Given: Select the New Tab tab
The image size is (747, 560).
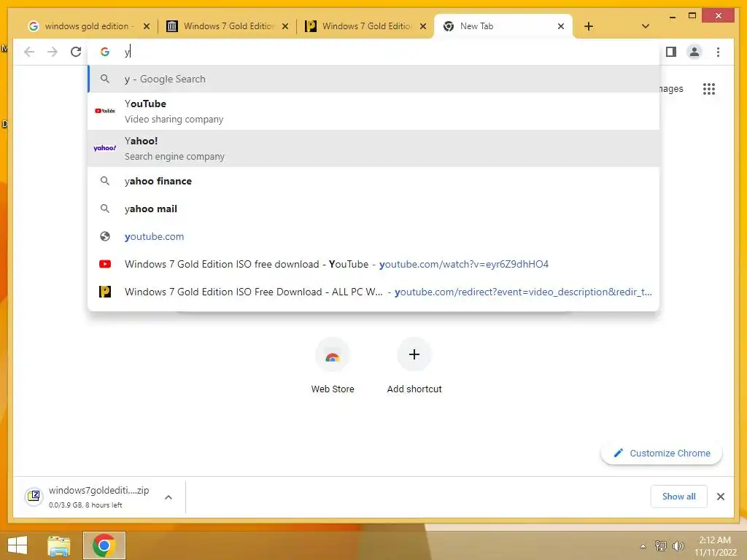Looking at the screenshot, I should pyautogui.click(x=503, y=26).
